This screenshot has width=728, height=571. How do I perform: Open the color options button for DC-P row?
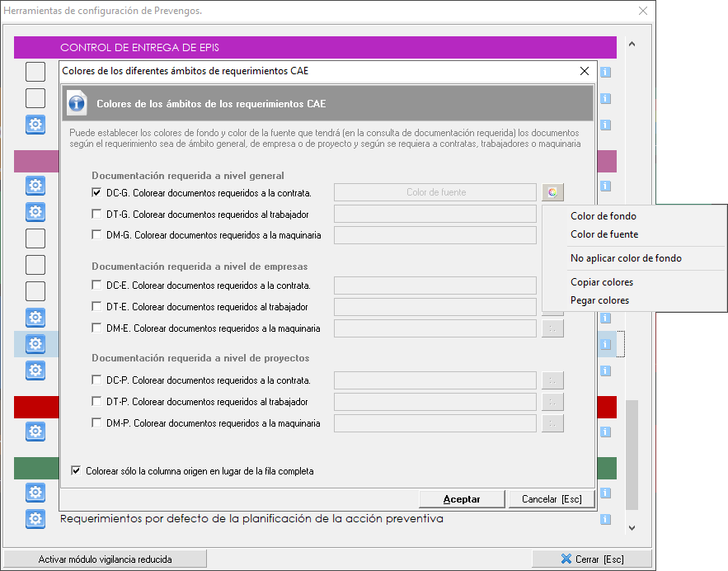coord(553,380)
